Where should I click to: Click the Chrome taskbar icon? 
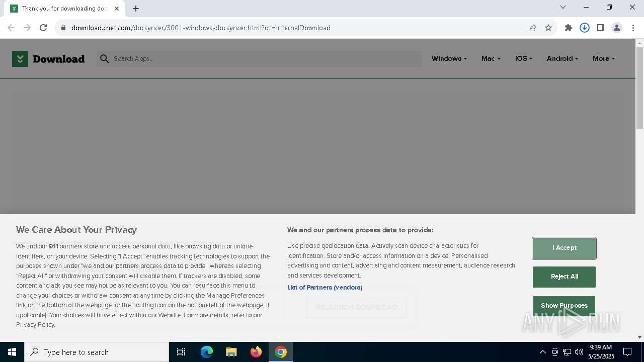[281, 352]
